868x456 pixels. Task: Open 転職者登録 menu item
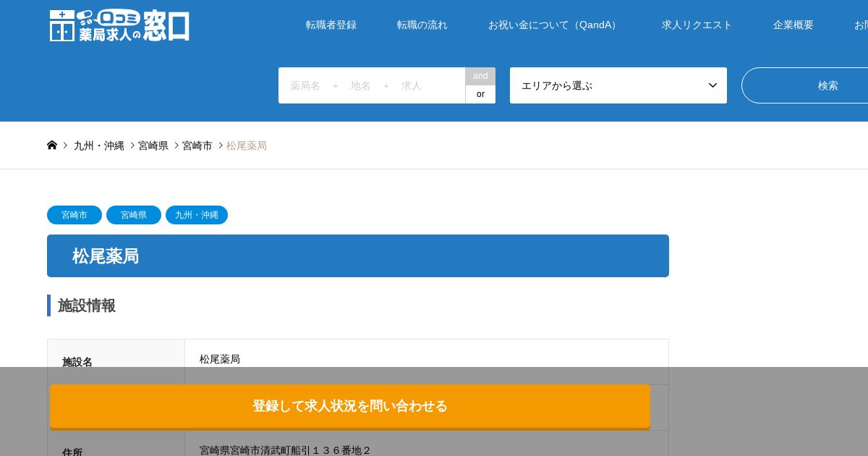point(331,25)
